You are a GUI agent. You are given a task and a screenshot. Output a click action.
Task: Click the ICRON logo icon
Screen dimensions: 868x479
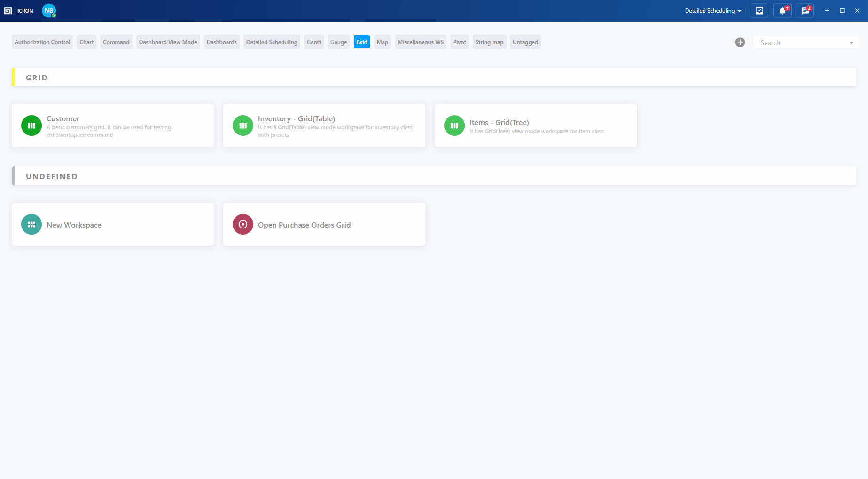tap(8, 11)
